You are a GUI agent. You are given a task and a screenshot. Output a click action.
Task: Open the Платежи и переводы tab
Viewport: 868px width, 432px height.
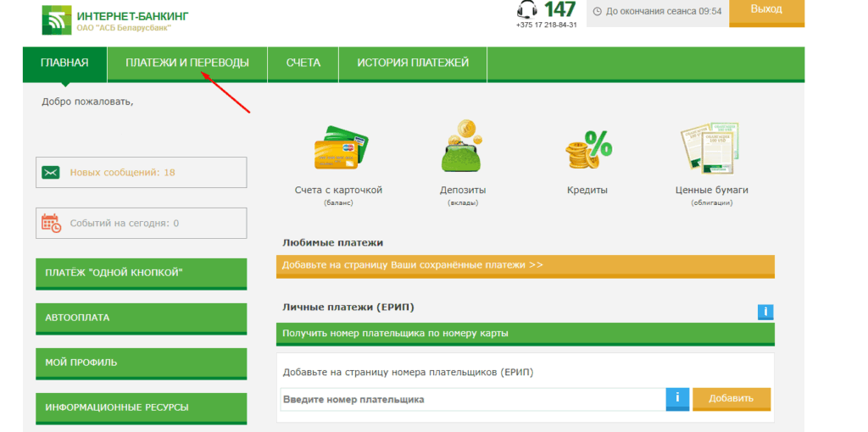pos(187,63)
